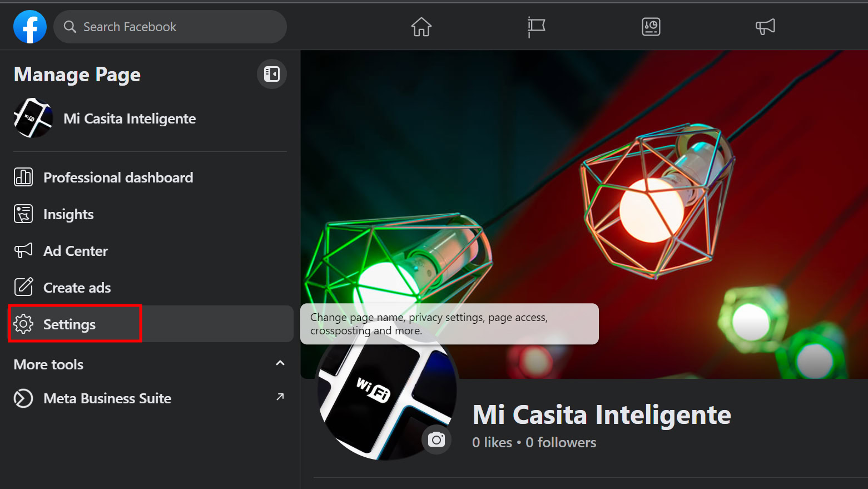Click the Mi Casita Inteligente sidebar avatar
This screenshot has width=868, height=489.
pyautogui.click(x=33, y=118)
